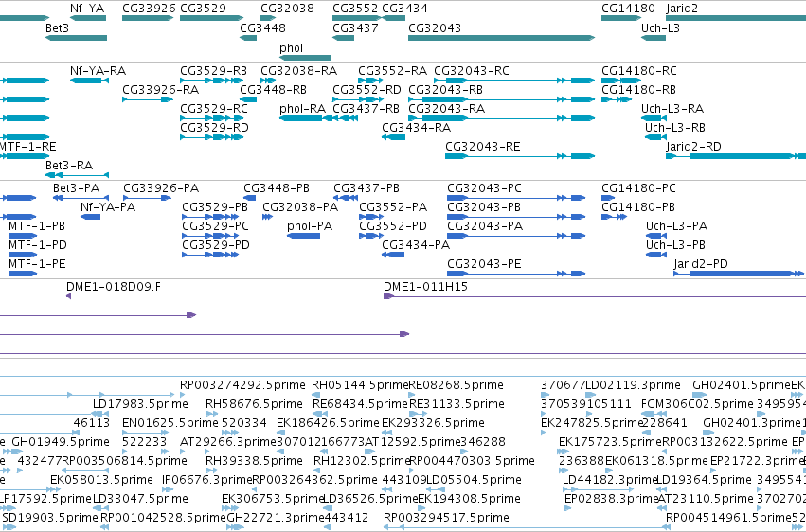Select transcript CG32043-RE

point(483,147)
